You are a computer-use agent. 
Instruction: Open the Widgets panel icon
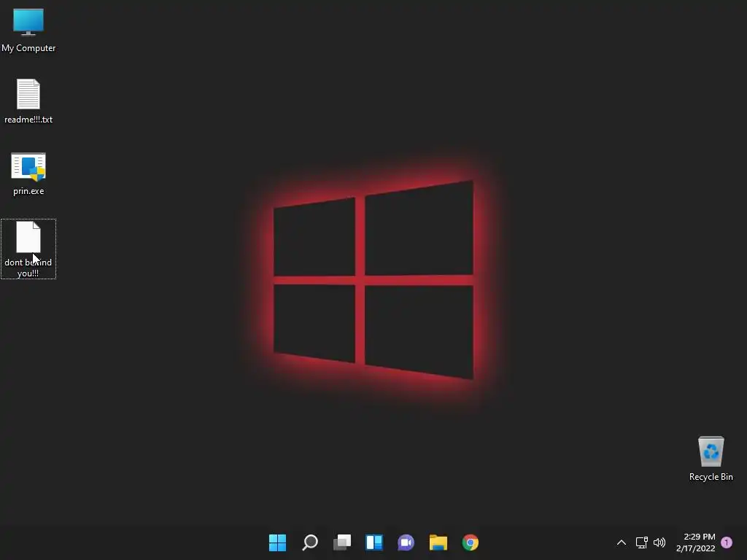click(374, 542)
